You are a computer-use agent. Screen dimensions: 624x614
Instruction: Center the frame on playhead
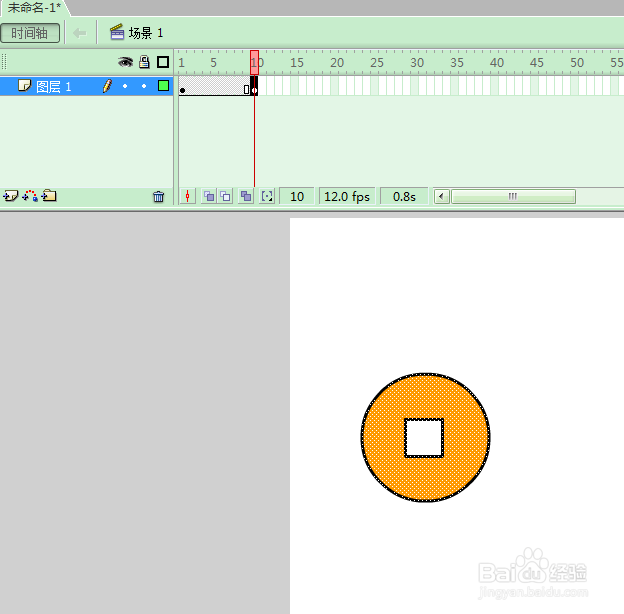(x=187, y=196)
